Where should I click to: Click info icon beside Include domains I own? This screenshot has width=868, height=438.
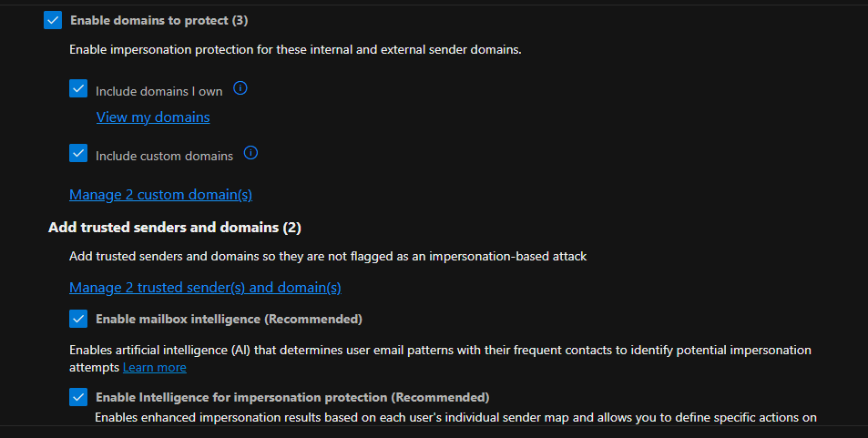pyautogui.click(x=240, y=88)
